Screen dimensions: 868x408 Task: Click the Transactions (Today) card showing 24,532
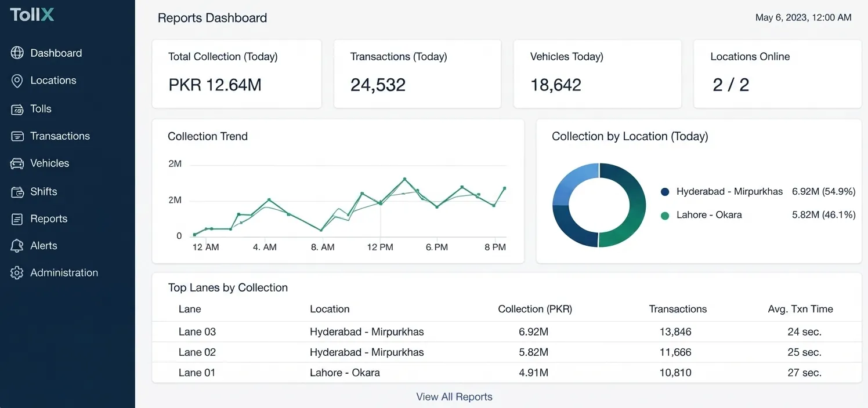click(418, 74)
